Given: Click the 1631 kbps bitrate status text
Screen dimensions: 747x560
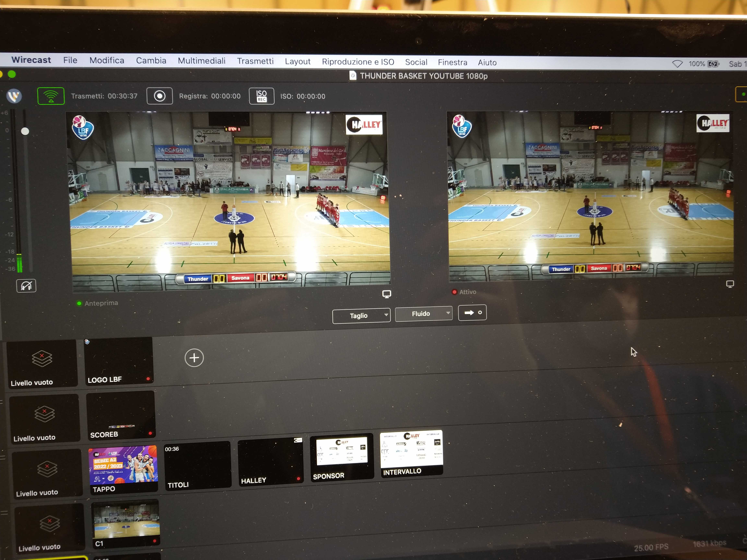Looking at the screenshot, I should 710,543.
